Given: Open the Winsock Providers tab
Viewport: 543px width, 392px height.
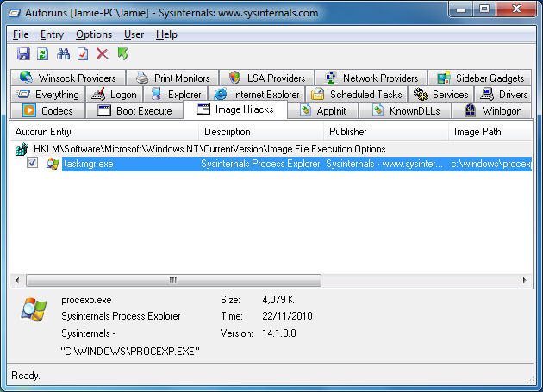Looking at the screenshot, I should point(68,78).
